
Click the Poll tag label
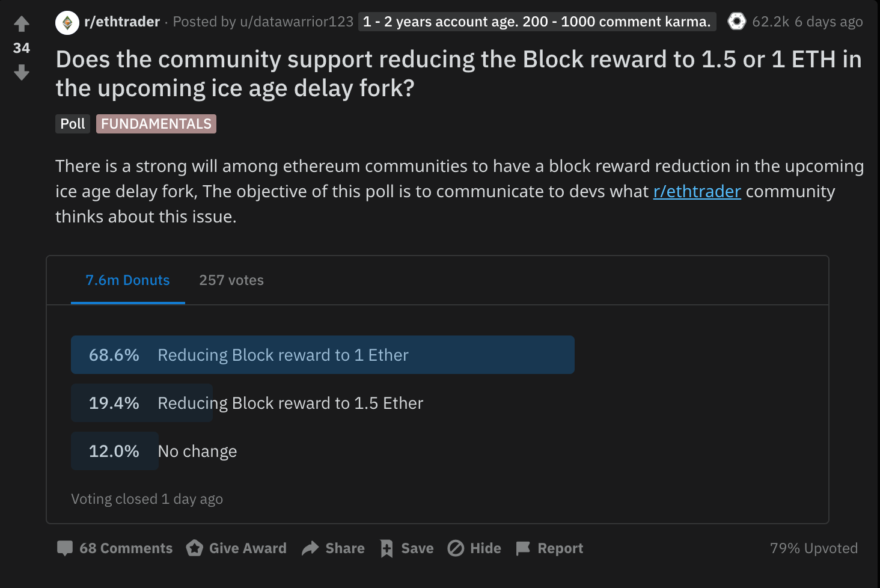[x=73, y=124]
